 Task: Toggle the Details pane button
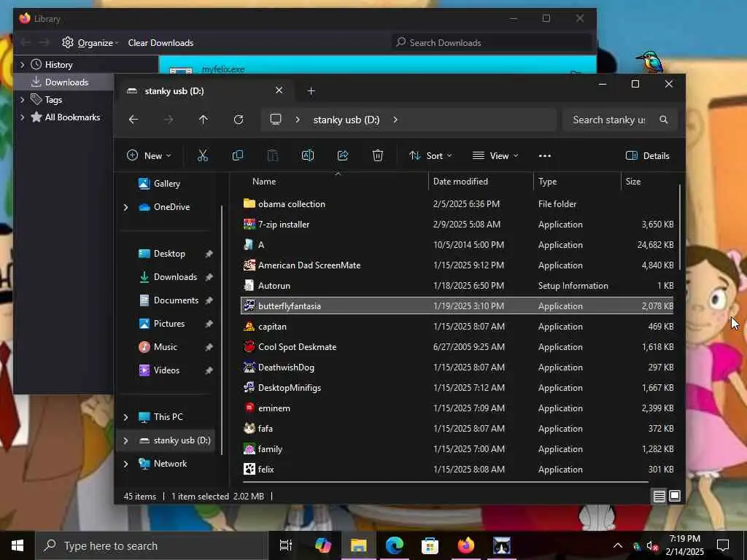click(648, 156)
